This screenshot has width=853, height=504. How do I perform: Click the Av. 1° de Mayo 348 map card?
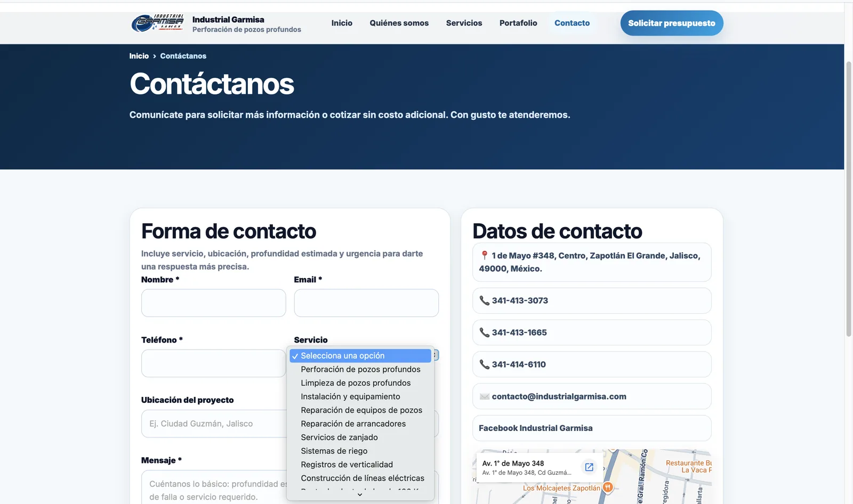tap(539, 467)
